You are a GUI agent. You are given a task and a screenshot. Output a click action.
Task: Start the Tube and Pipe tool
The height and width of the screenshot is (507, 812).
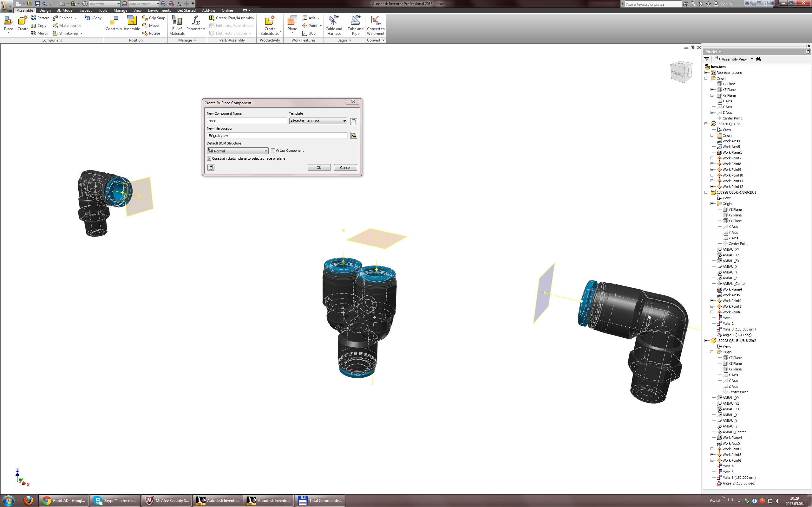(355, 21)
